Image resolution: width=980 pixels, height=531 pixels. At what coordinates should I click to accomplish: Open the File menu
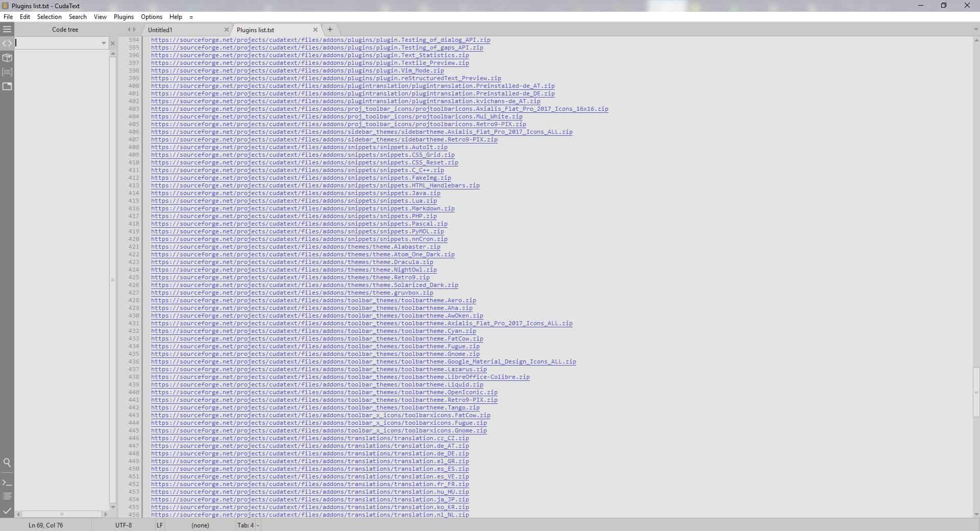8,17
